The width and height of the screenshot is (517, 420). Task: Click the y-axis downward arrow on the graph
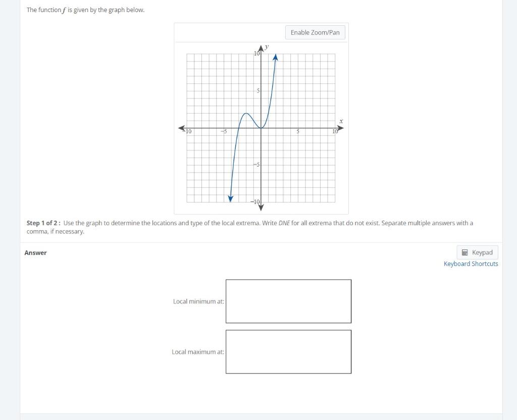(261, 207)
